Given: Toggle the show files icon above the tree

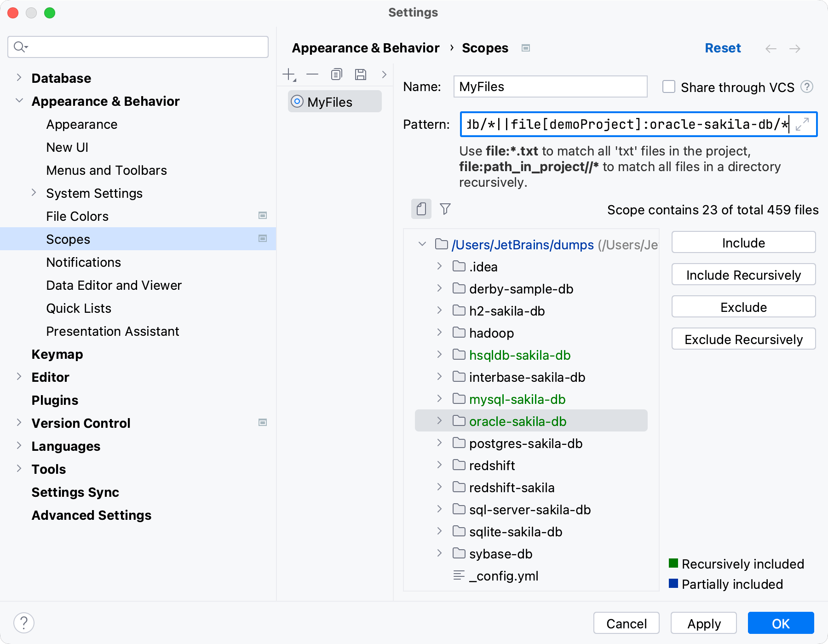Looking at the screenshot, I should pos(421,209).
